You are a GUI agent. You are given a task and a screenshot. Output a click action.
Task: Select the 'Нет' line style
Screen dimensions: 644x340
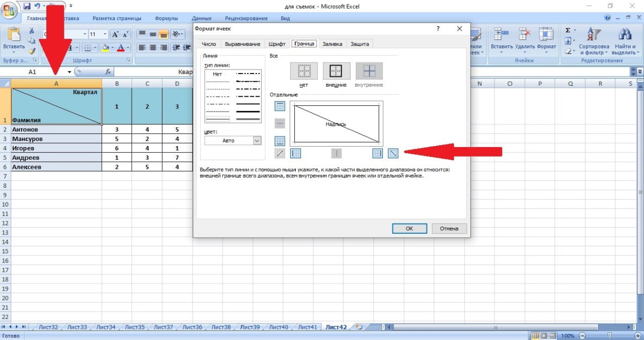tap(217, 74)
